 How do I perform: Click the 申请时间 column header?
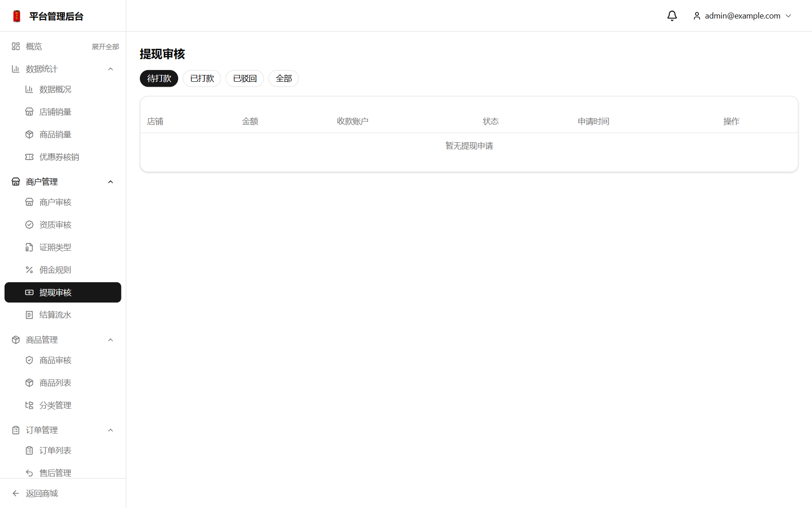tap(594, 121)
